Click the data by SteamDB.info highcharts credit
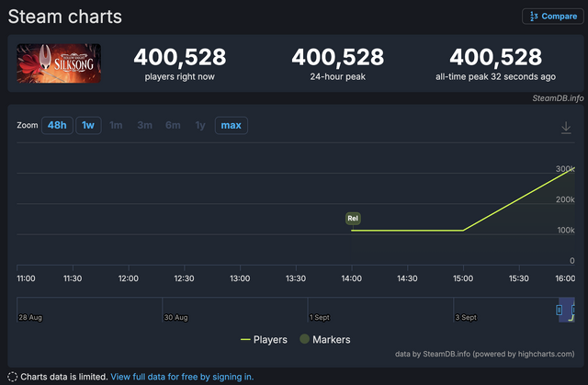This screenshot has height=385, width=588. (484, 354)
